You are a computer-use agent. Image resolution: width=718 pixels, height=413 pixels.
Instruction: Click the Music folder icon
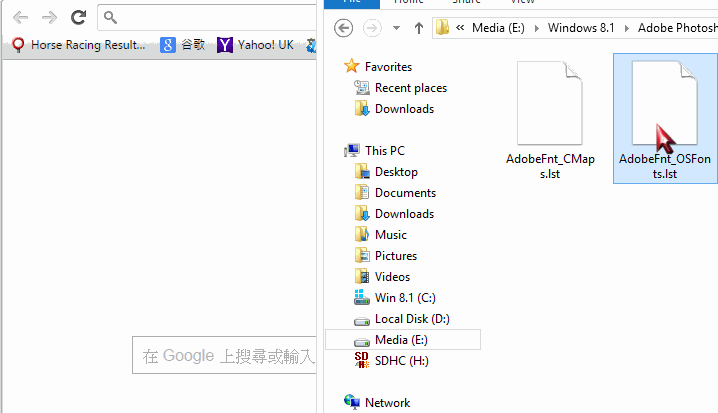pos(362,234)
